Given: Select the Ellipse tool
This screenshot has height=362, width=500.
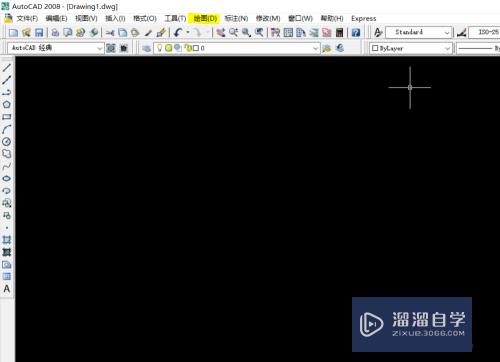Looking at the screenshot, I should pyautogui.click(x=7, y=178).
